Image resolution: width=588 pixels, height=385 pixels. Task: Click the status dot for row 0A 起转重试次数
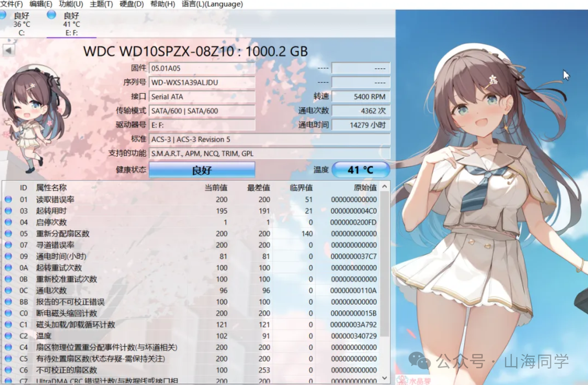pos(8,268)
